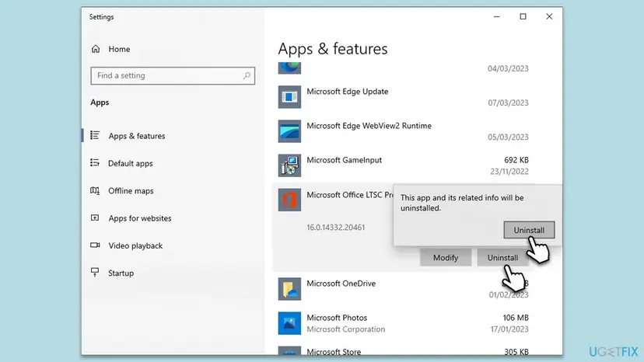Click the Default apps icon

pos(95,163)
